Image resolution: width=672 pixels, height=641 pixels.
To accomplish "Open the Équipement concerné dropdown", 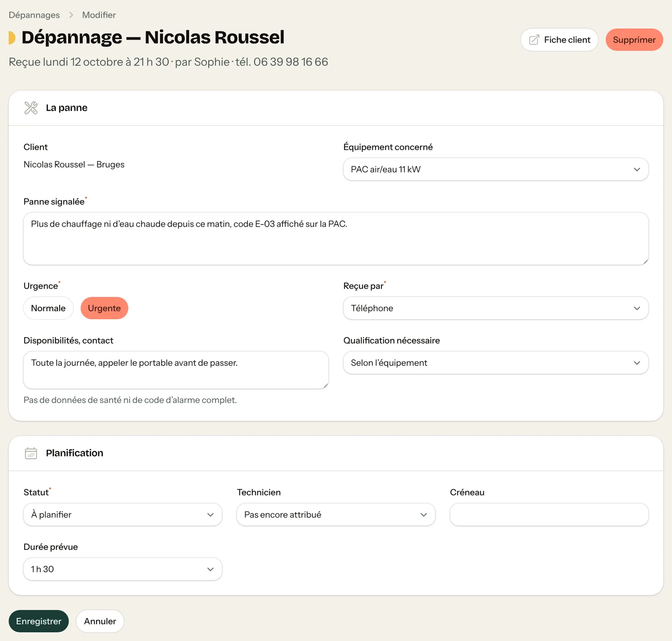I will [x=496, y=169].
